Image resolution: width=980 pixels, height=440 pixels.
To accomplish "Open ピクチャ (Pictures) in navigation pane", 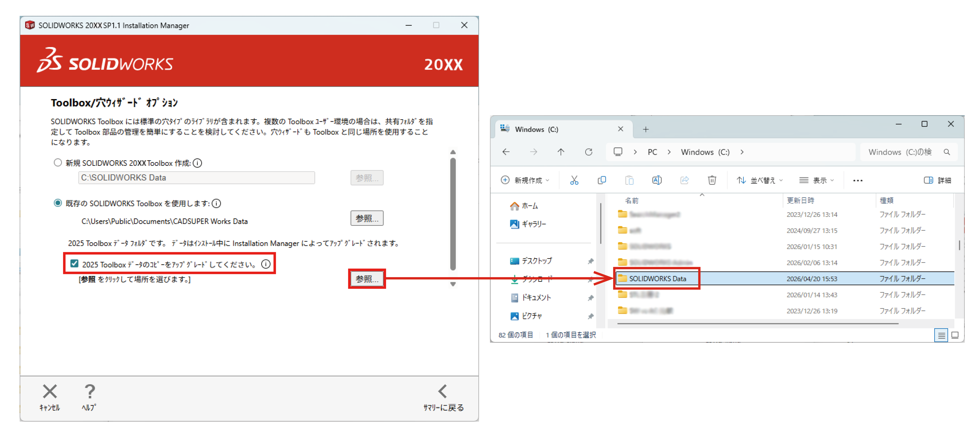I will [x=526, y=316].
